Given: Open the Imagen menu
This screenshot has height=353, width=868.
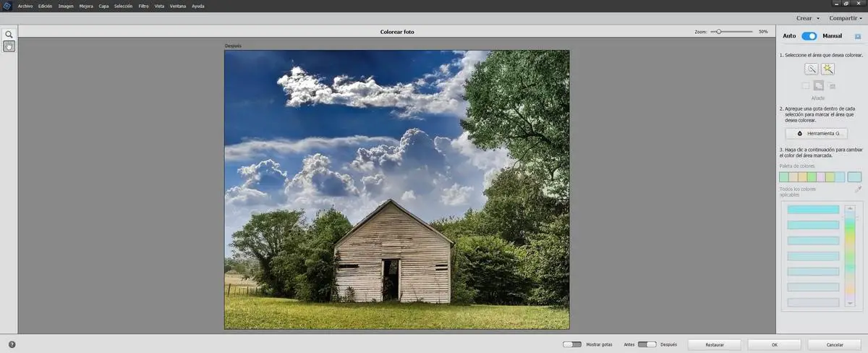Looking at the screenshot, I should [66, 6].
